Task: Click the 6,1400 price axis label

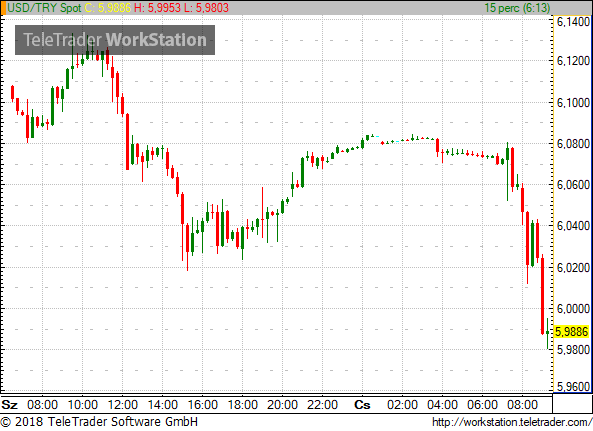Action: coord(573,22)
